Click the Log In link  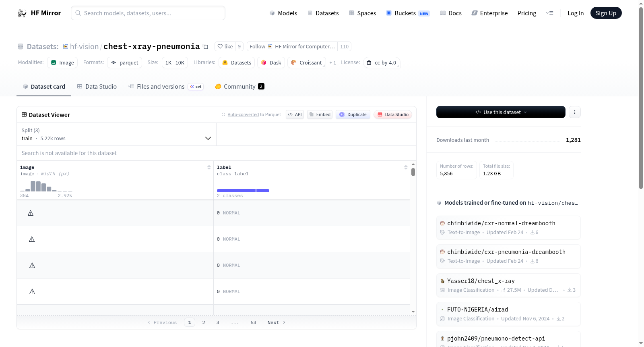pos(576,13)
